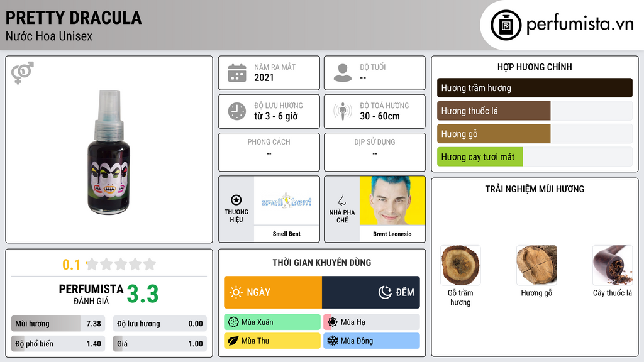Click the Mùa Đông season tile
Viewport: 644px width, 362px height.
coord(372,341)
